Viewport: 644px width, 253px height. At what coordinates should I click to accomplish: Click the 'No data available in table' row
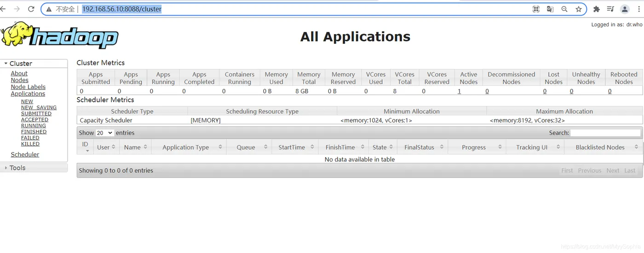[x=360, y=159]
